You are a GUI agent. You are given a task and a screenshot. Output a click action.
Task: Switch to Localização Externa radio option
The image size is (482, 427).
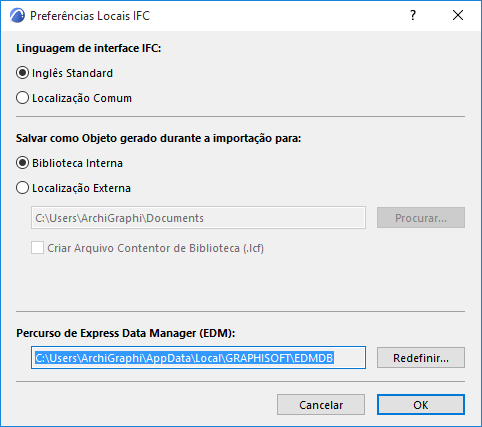click(22, 188)
